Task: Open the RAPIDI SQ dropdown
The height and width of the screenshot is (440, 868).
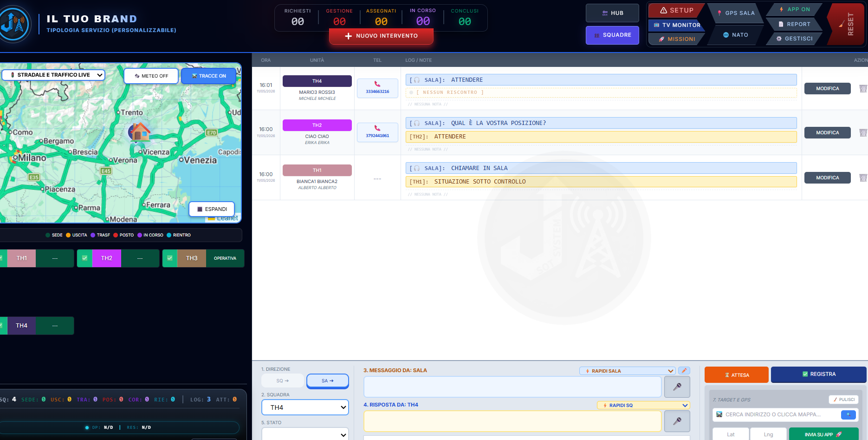Action: (x=643, y=405)
